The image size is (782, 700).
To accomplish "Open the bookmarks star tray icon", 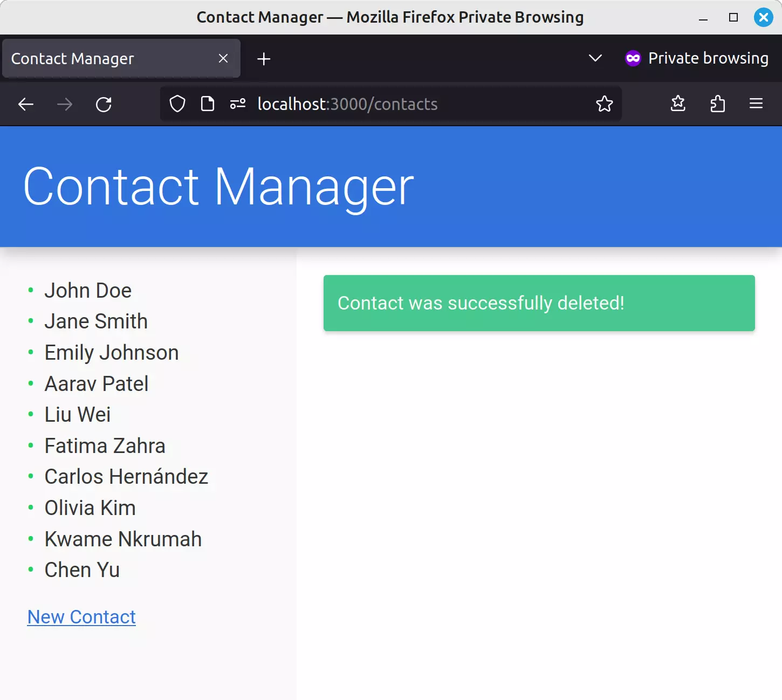I will pos(678,104).
